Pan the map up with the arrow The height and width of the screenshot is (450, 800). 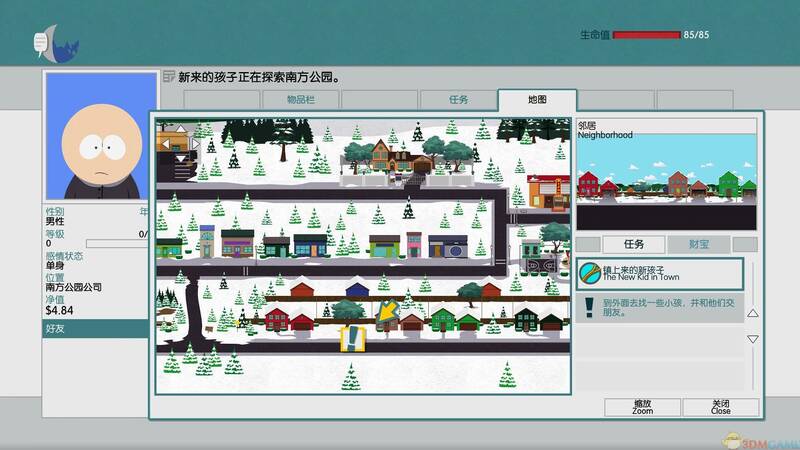point(181,130)
